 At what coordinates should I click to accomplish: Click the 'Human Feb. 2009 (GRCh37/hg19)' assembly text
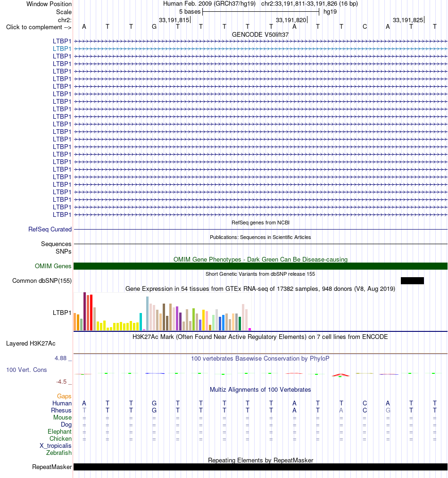pyautogui.click(x=209, y=4)
